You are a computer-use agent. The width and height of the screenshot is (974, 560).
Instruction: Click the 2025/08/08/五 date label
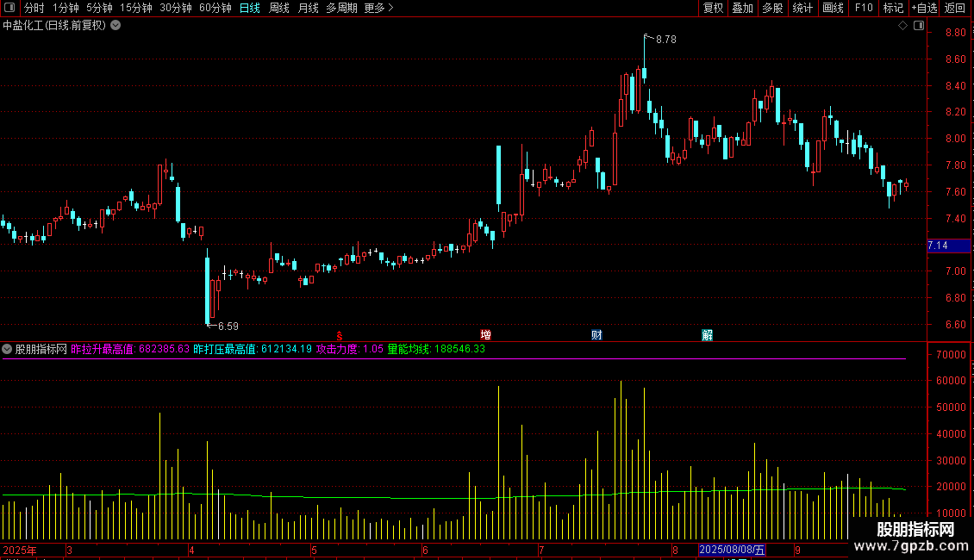(732, 550)
